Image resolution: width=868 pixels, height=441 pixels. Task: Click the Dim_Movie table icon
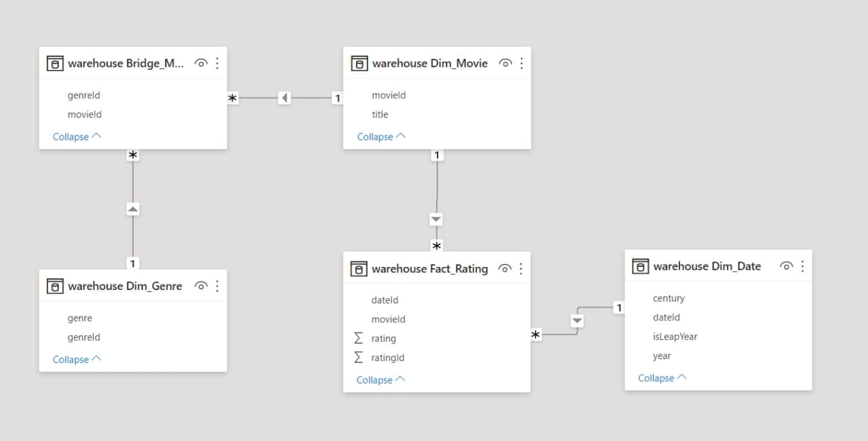click(359, 64)
